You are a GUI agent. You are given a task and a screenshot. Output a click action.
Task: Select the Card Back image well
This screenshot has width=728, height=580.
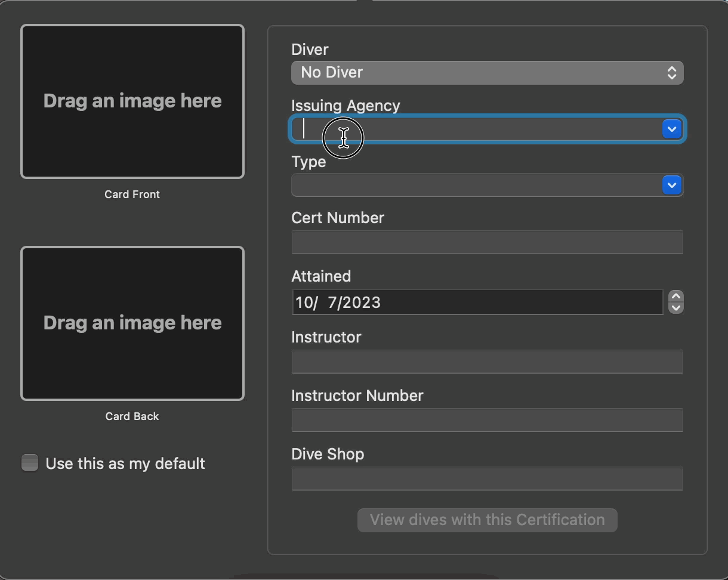[132, 323]
